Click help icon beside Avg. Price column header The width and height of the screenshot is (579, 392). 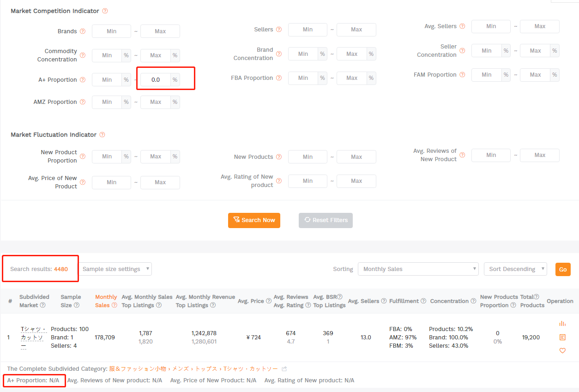pyautogui.click(x=269, y=301)
